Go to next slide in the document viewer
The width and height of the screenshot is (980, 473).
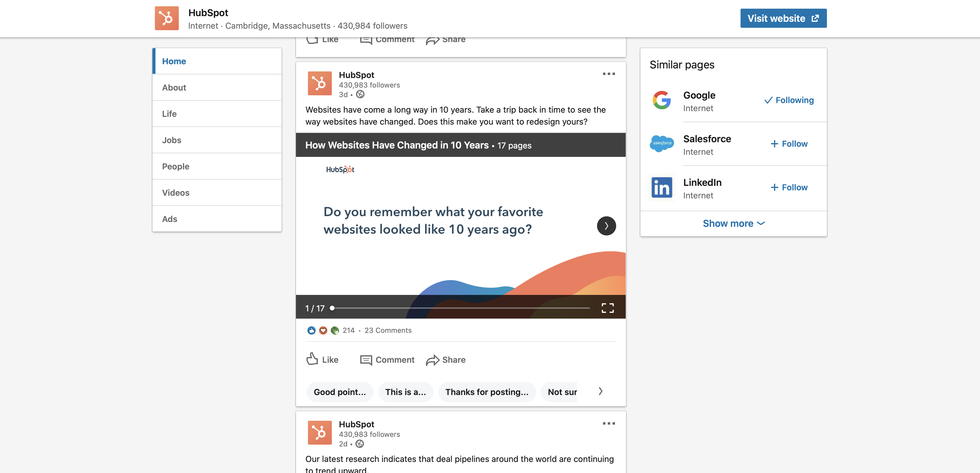pyautogui.click(x=606, y=226)
